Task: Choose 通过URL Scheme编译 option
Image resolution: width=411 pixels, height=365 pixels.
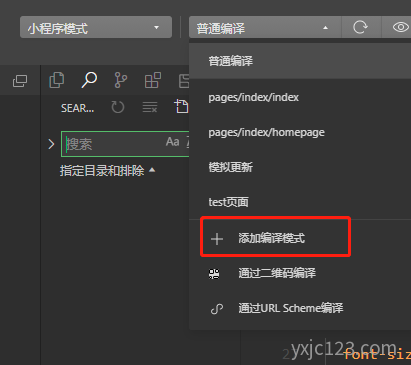Action: click(x=300, y=308)
